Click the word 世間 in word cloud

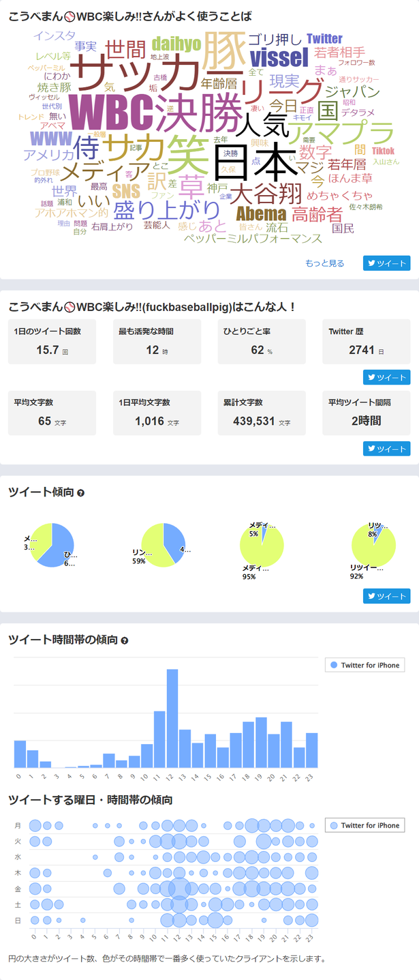[x=126, y=48]
